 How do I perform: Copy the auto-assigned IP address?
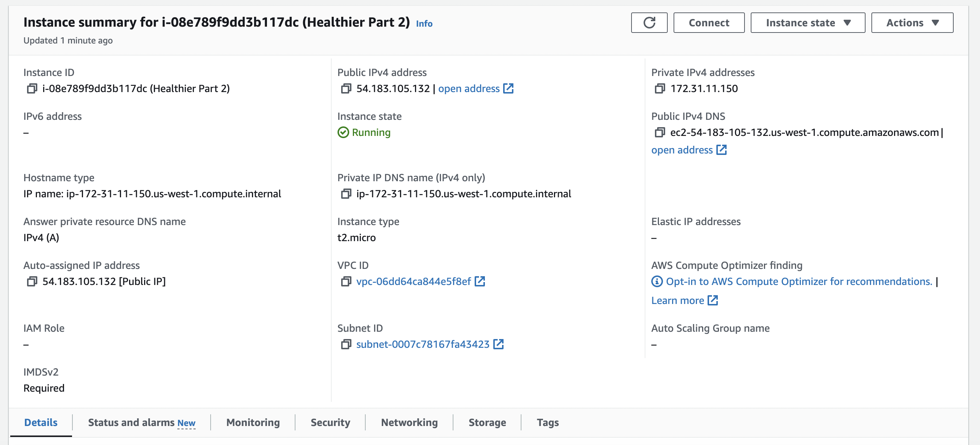click(x=32, y=282)
